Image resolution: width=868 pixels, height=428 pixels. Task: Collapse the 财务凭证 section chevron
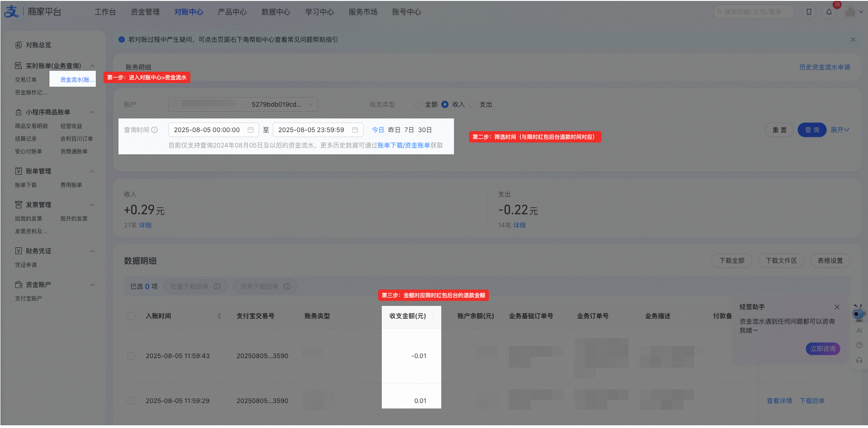tap(92, 251)
